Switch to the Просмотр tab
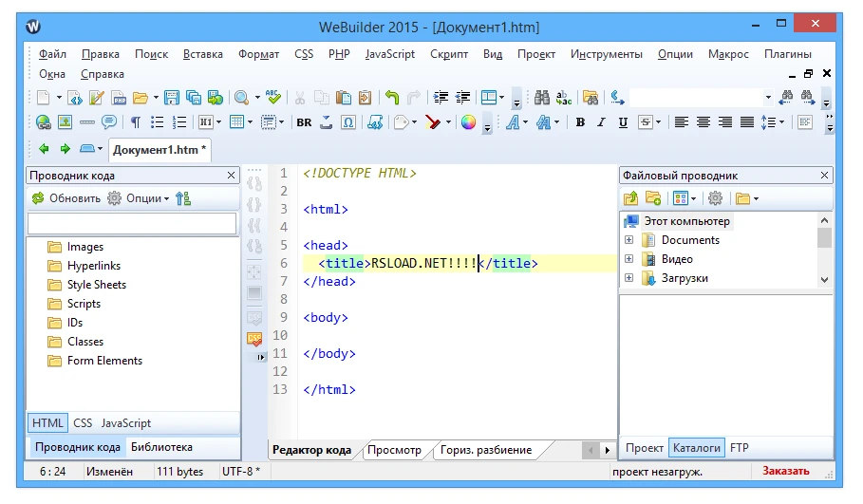Screen dimensions: 863x504 394,450
